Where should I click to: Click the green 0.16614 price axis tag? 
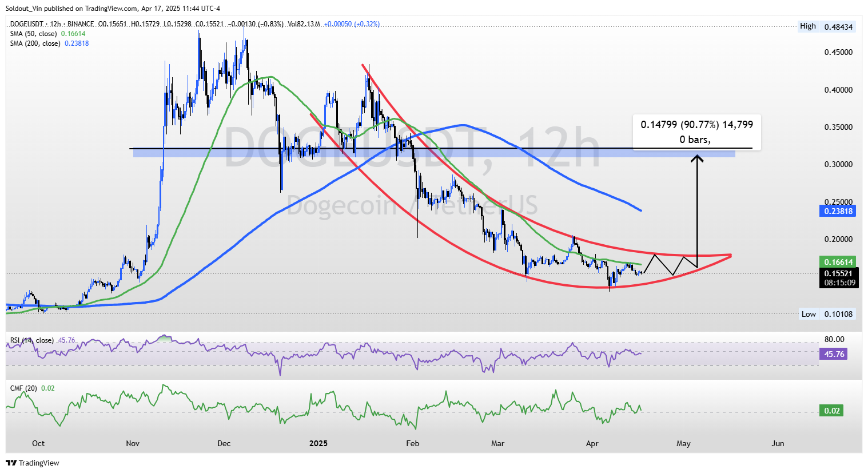[838, 262]
